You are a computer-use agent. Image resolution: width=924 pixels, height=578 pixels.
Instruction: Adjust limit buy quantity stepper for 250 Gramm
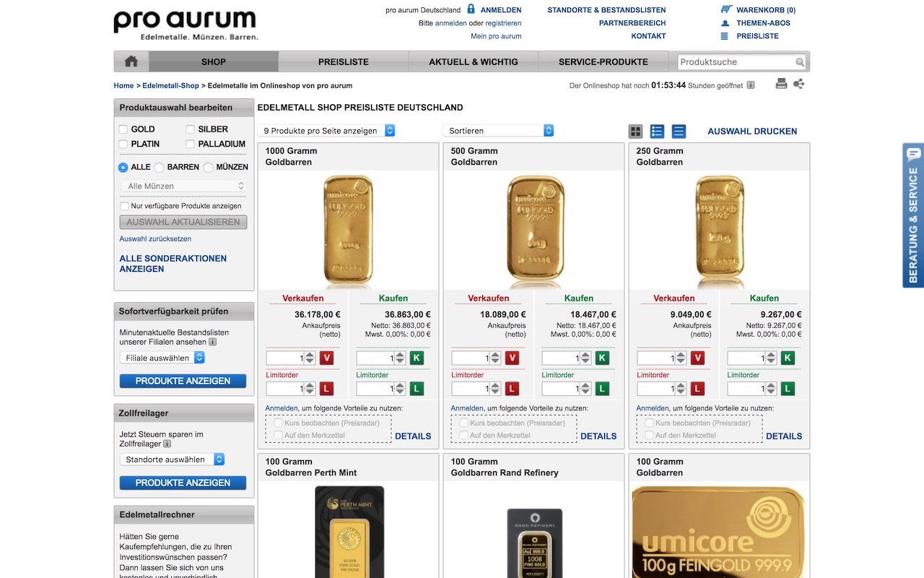tap(771, 389)
